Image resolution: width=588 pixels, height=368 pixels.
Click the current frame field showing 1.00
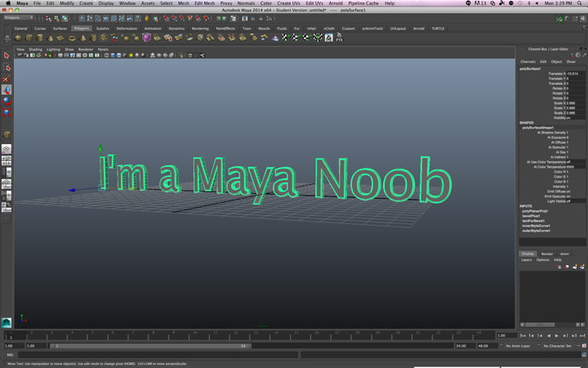coord(506,336)
